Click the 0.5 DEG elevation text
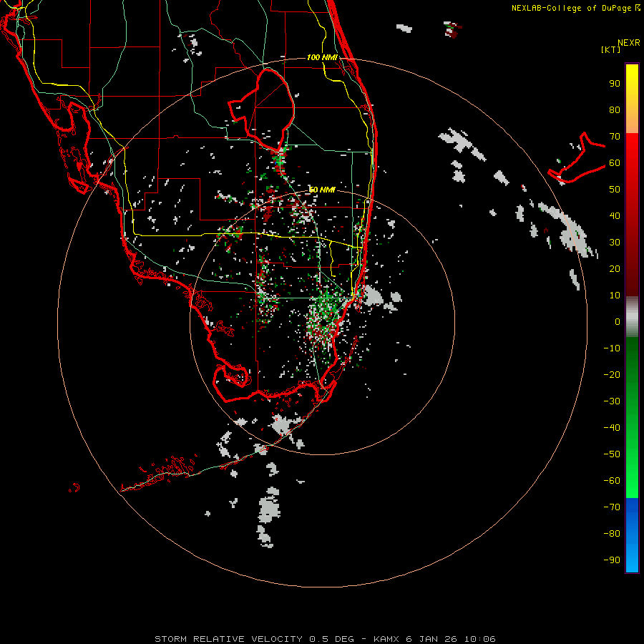 tap(331, 639)
